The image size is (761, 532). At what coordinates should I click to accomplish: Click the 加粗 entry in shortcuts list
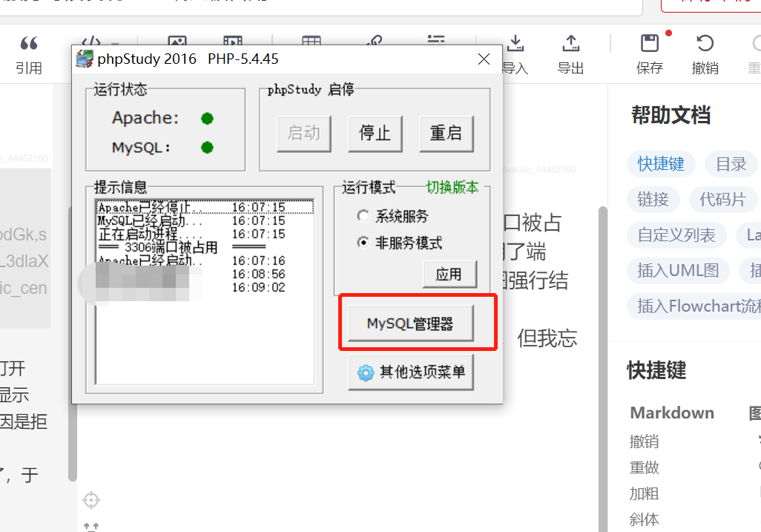644,493
